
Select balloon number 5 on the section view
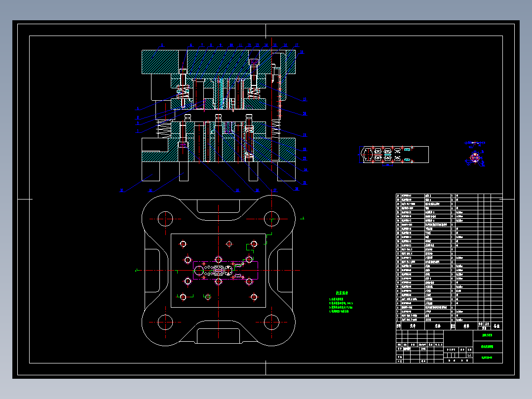(162, 45)
